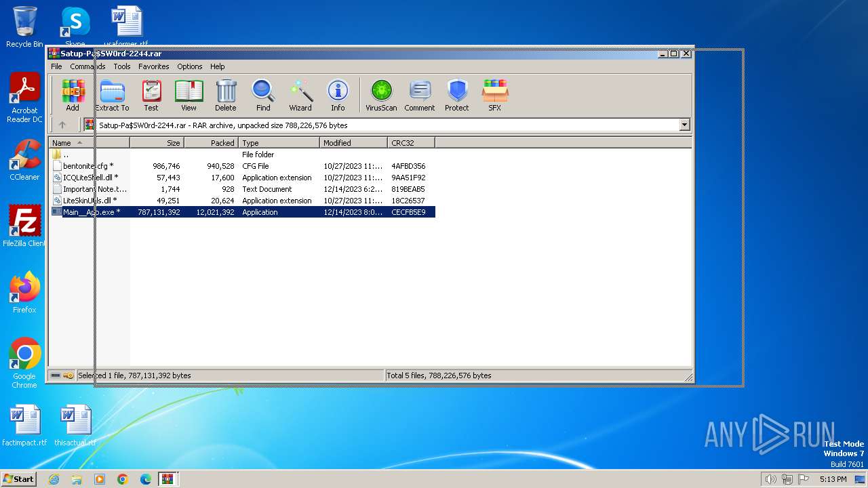Select LiteSkinUtils.dll file row

coord(242,201)
